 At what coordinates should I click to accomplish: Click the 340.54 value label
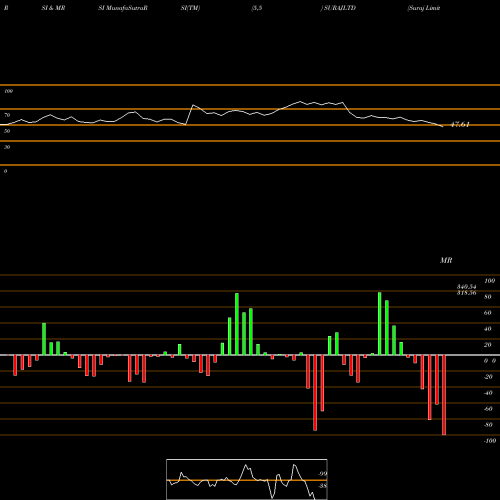[466, 287]
